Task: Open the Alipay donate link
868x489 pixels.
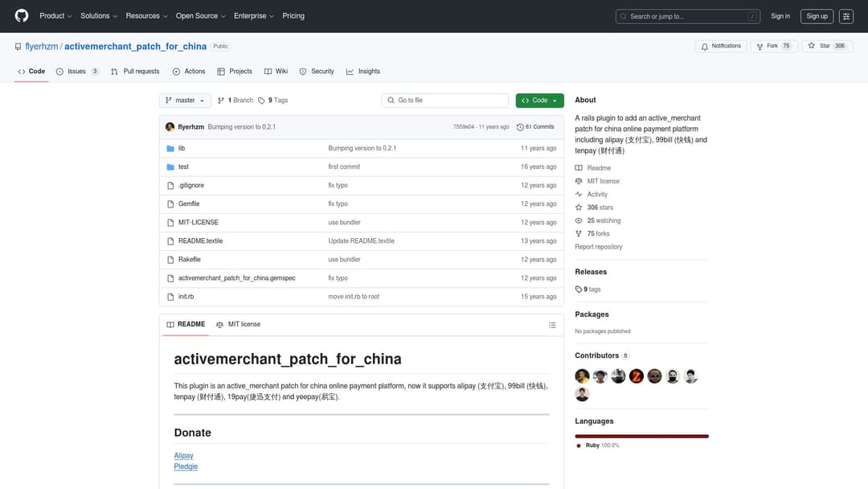Action: pos(184,456)
